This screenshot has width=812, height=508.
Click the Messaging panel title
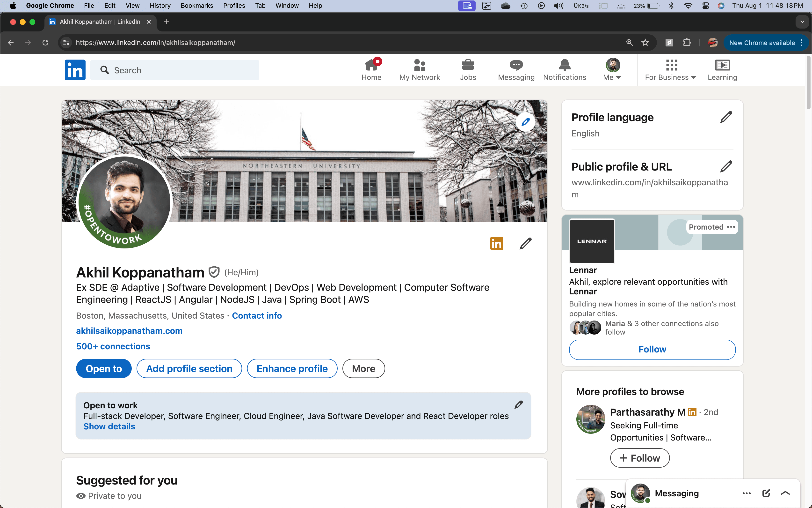[676, 493]
